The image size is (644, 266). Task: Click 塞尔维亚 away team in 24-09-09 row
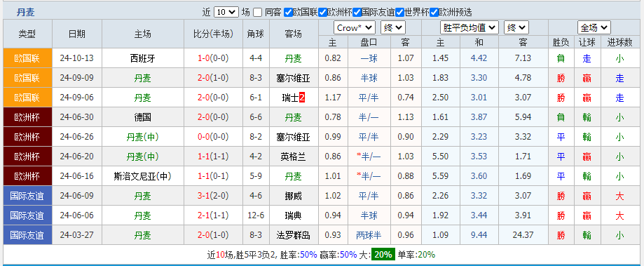tap(293, 78)
